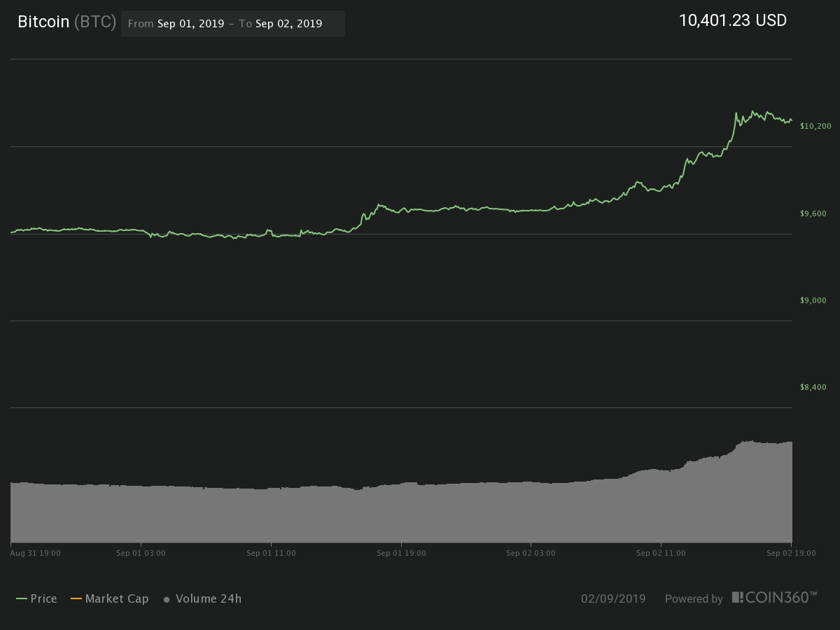
Task: Click the Sep 02 03:00 time label
Action: pos(531,553)
